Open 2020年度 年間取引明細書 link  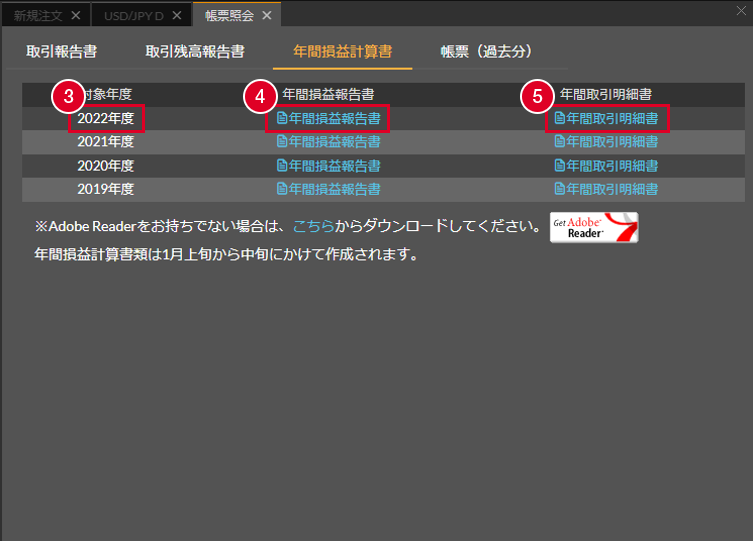(607, 166)
